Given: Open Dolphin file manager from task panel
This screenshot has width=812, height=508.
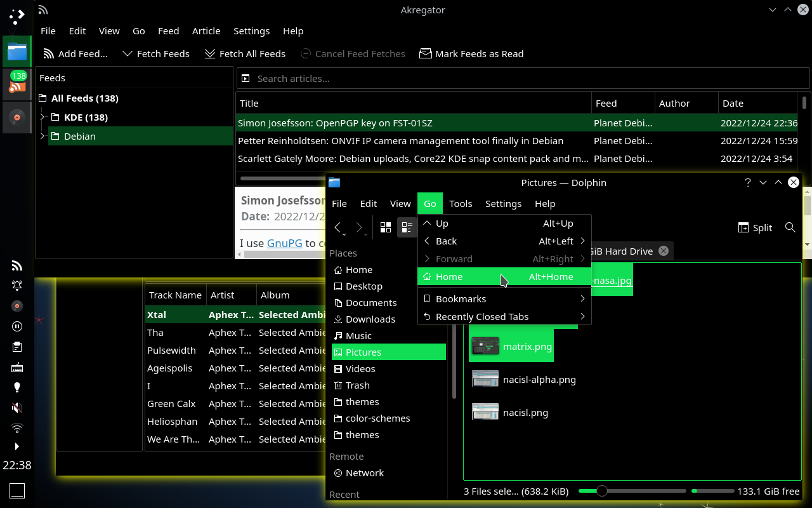Looking at the screenshot, I should [17, 51].
